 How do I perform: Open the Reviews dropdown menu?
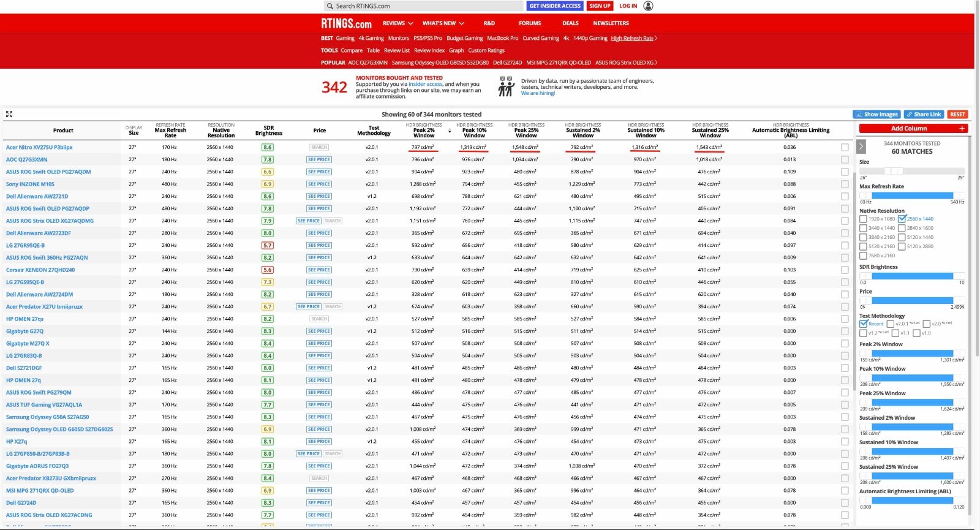pyautogui.click(x=398, y=23)
